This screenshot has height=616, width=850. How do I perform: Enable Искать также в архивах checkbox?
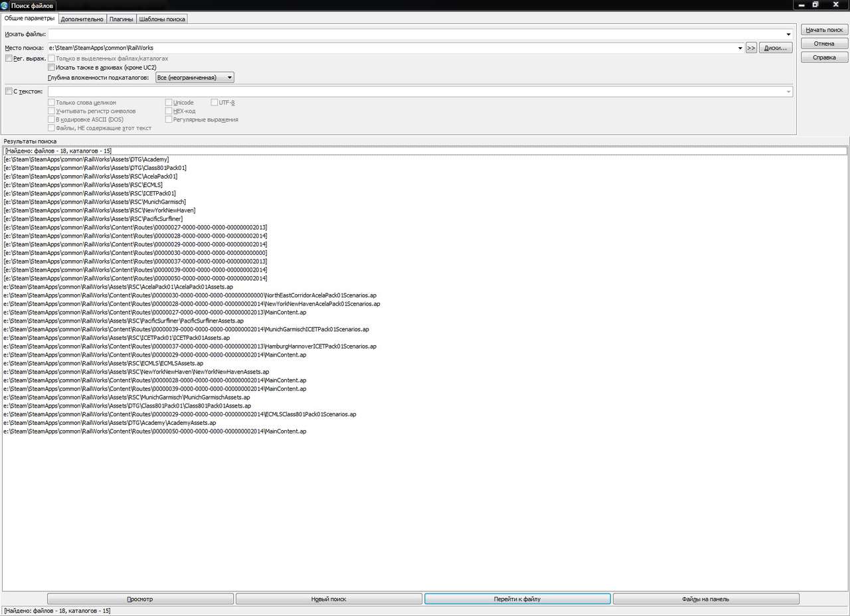point(52,67)
